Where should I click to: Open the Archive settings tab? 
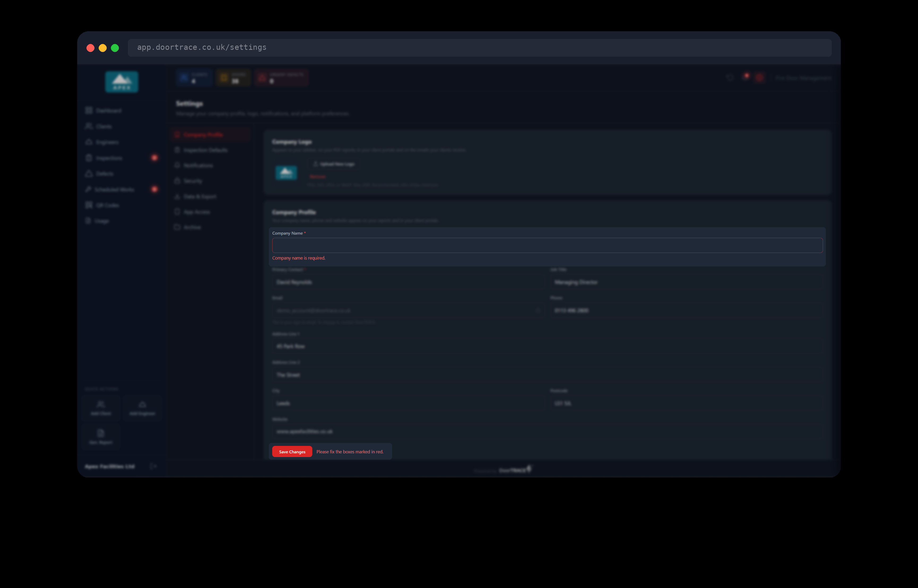click(210, 227)
